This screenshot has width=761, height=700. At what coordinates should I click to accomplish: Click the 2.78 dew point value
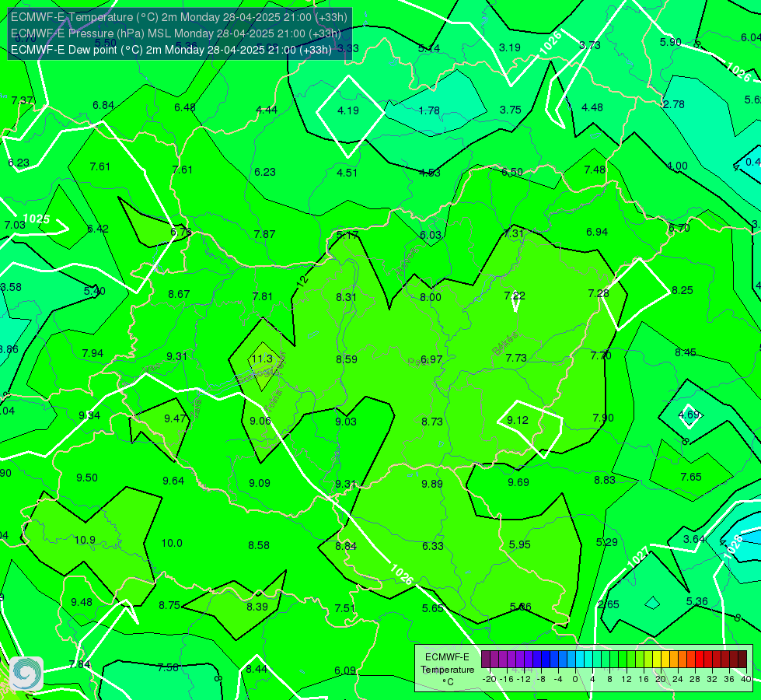[674, 104]
